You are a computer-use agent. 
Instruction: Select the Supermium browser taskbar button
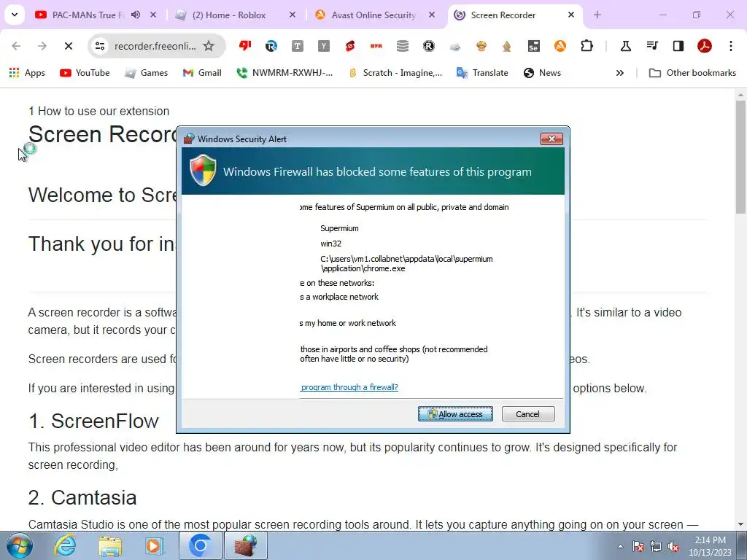pos(200,545)
